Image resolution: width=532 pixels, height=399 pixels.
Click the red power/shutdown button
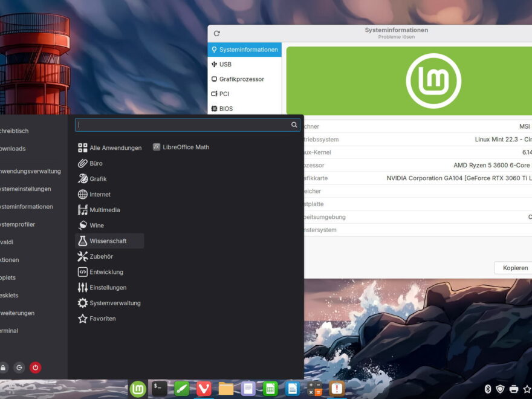[35, 368]
